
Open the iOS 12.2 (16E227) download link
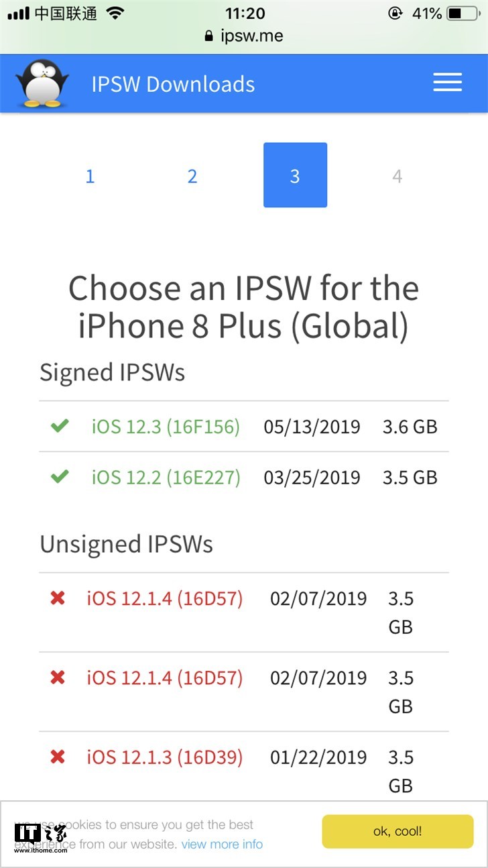tap(166, 478)
